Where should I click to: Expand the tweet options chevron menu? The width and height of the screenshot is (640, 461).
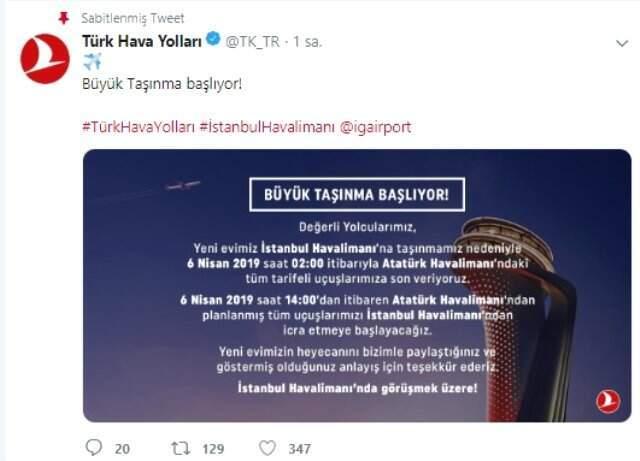click(622, 43)
